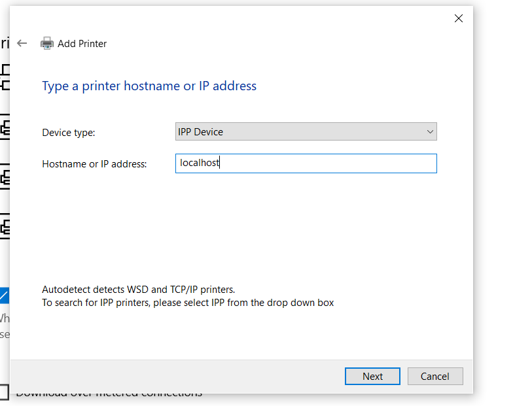Select the second printer icon at left edge

click(x=5, y=127)
